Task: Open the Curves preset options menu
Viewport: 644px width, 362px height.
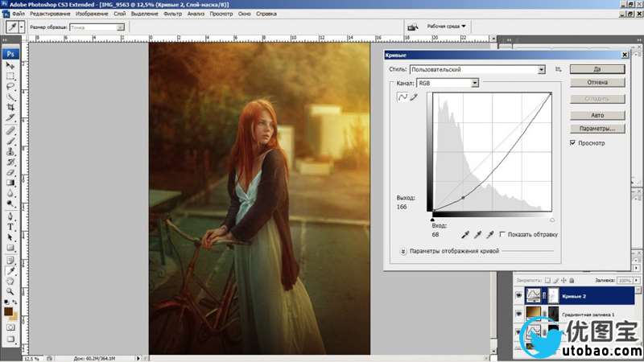Action: click(x=558, y=69)
